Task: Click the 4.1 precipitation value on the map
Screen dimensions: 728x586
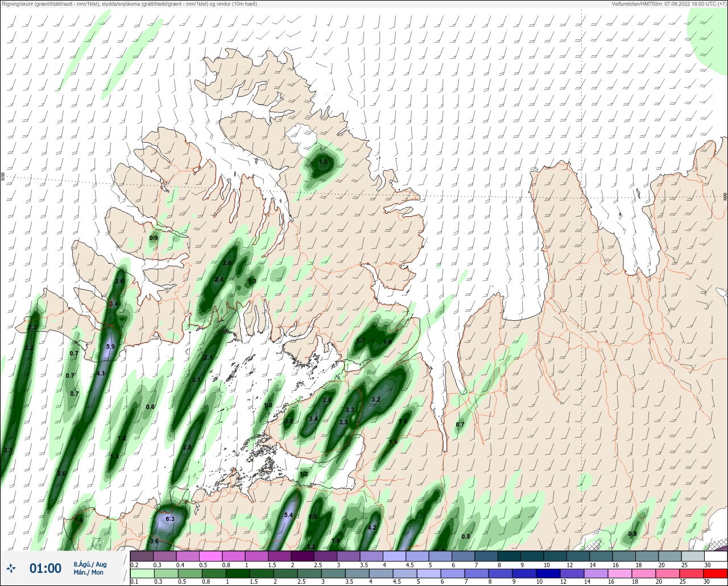Action: pos(101,373)
